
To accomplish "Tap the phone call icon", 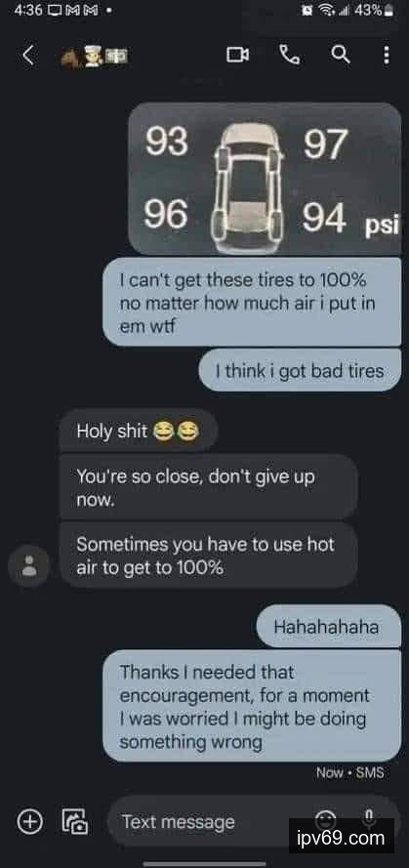I will (289, 55).
